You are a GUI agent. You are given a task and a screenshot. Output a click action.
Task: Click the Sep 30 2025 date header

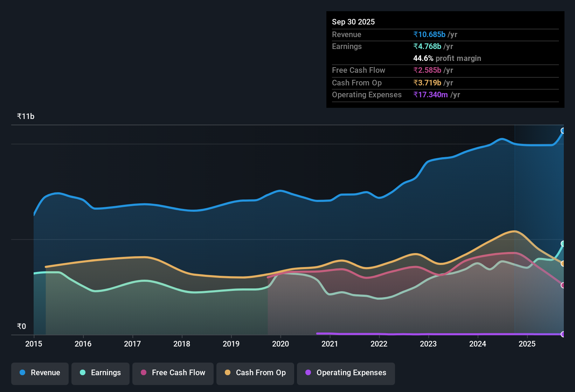(353, 22)
